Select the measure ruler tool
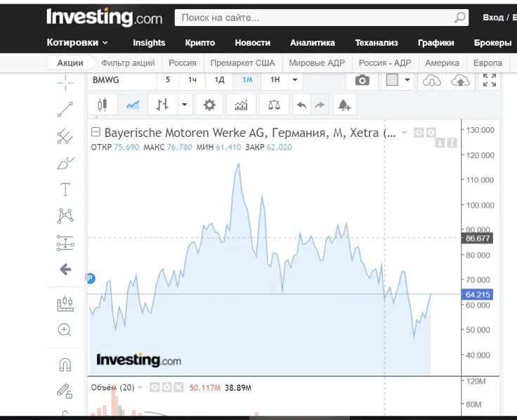517x420 pixels. tap(65, 303)
